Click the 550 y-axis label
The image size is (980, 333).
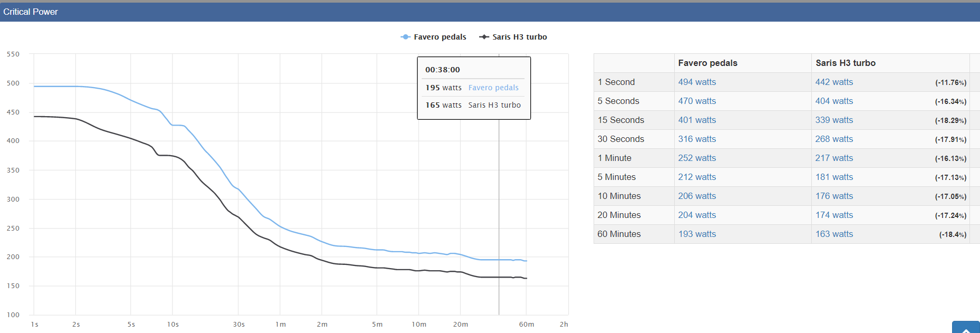click(x=13, y=54)
